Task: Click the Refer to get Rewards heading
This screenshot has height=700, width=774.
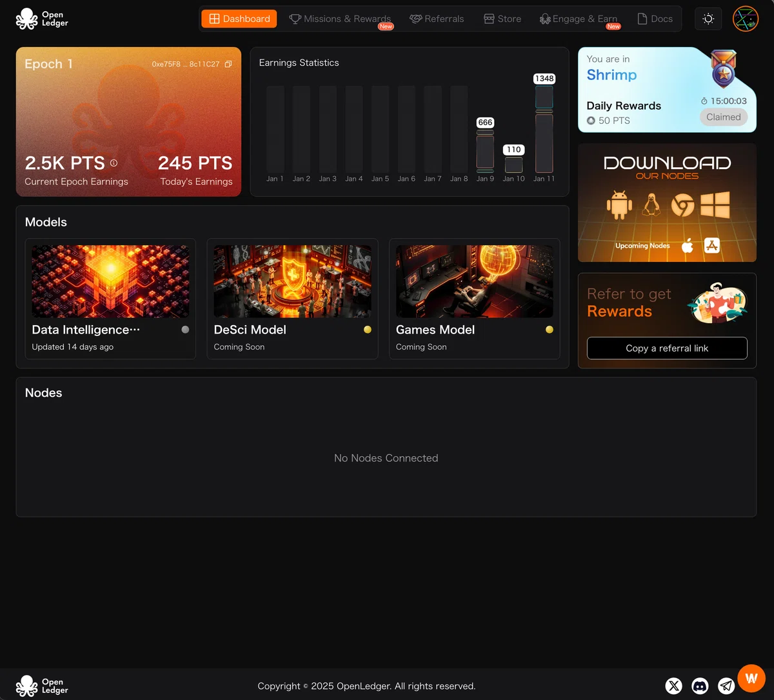Action: [x=629, y=303]
